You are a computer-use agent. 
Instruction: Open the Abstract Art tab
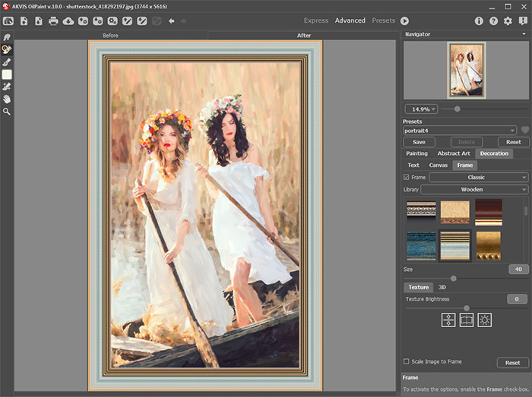point(454,153)
